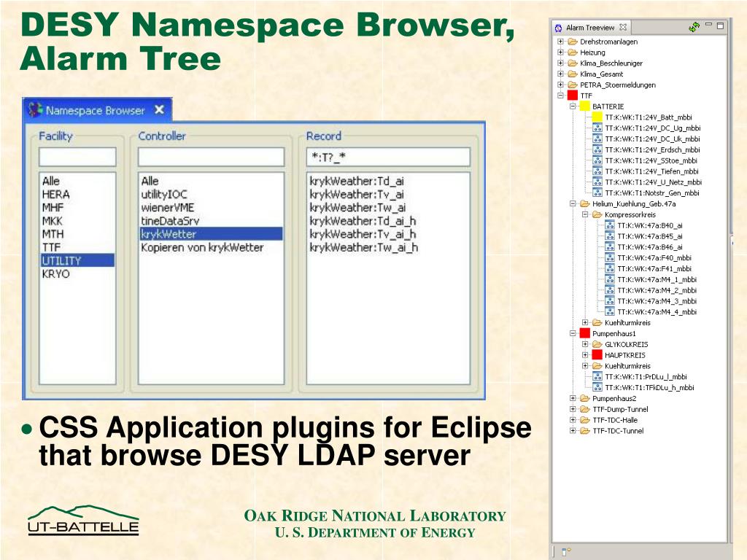This screenshot has height=560, width=747.
Task: Select UTILITY in the Facility list
Action: (x=77, y=260)
